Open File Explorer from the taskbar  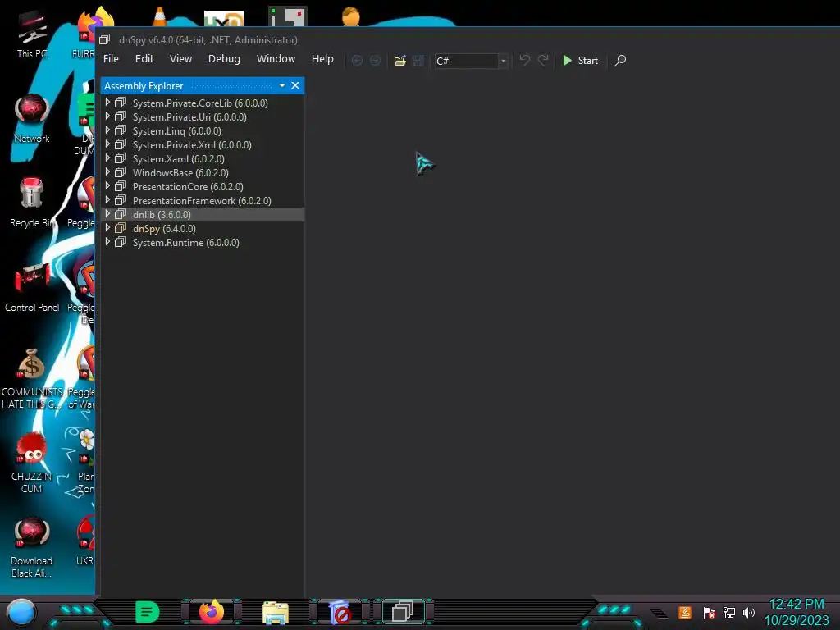[276, 613]
